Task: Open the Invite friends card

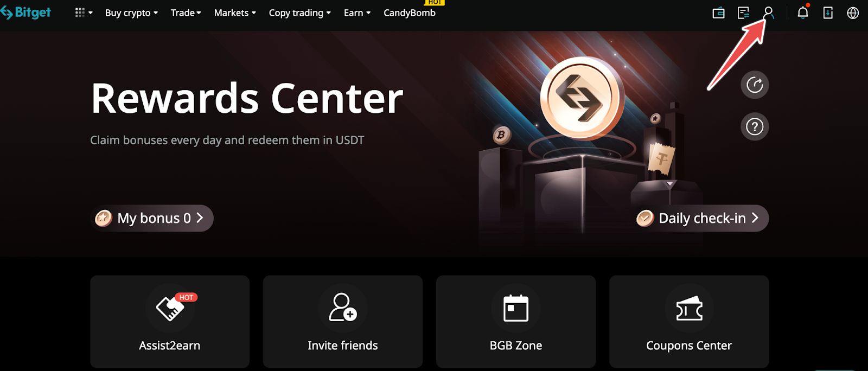Action: click(343, 322)
